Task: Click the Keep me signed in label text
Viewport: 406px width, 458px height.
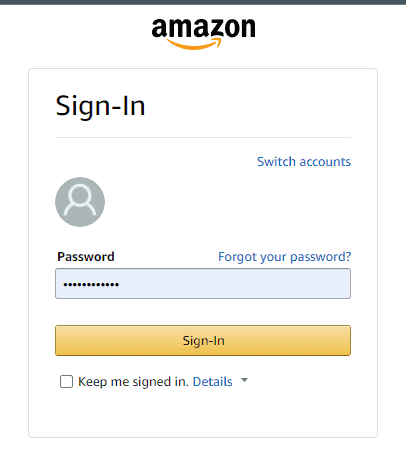Action: (133, 382)
